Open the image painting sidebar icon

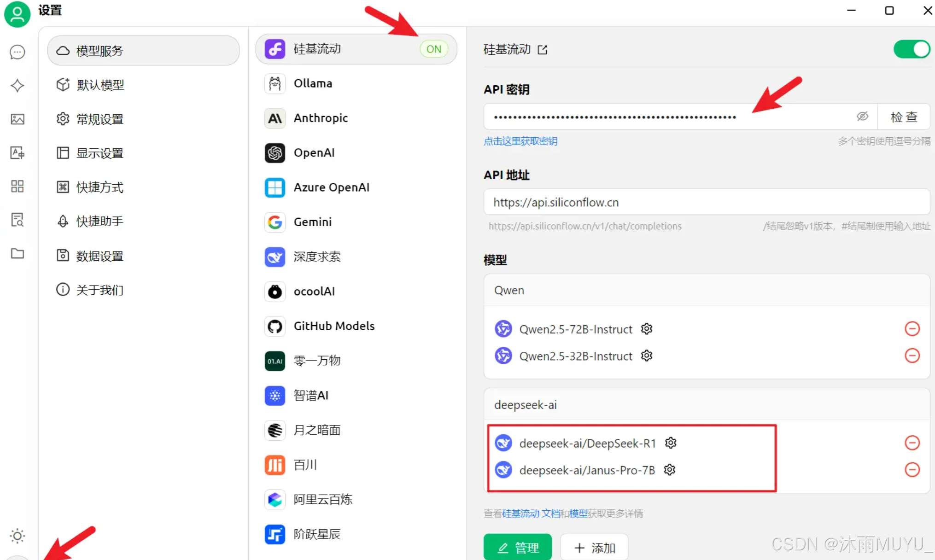pos(17,119)
